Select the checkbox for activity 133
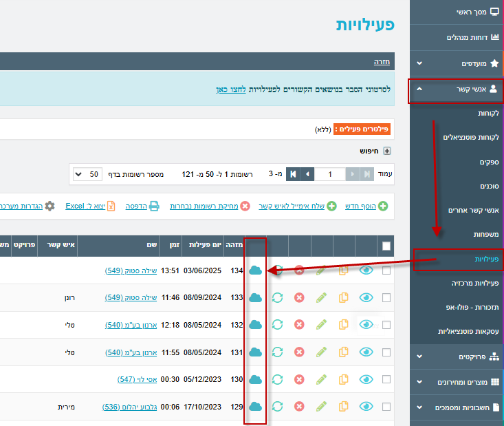This screenshot has width=504, height=426. [386, 297]
